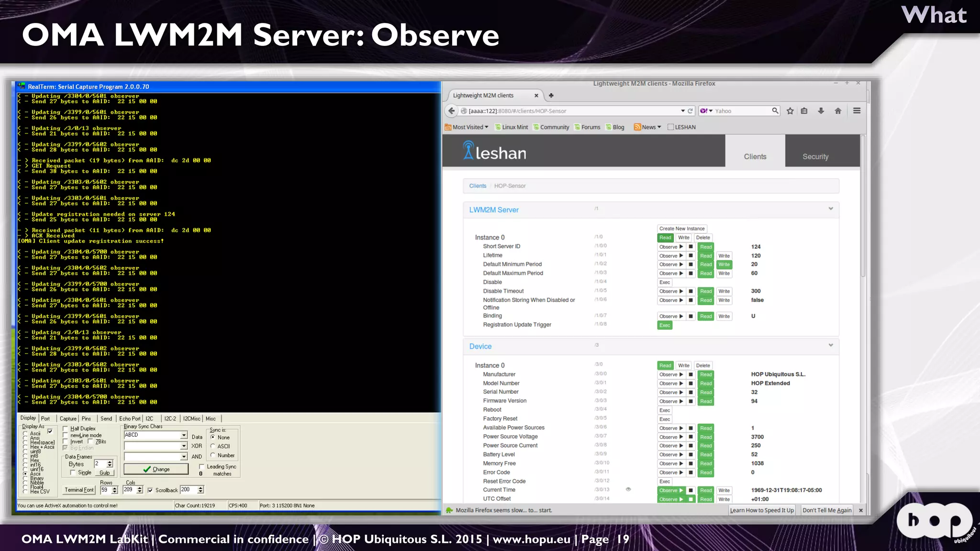Click Learn How to Speed It Up
Screen dimensions: 980x551
tap(762, 510)
